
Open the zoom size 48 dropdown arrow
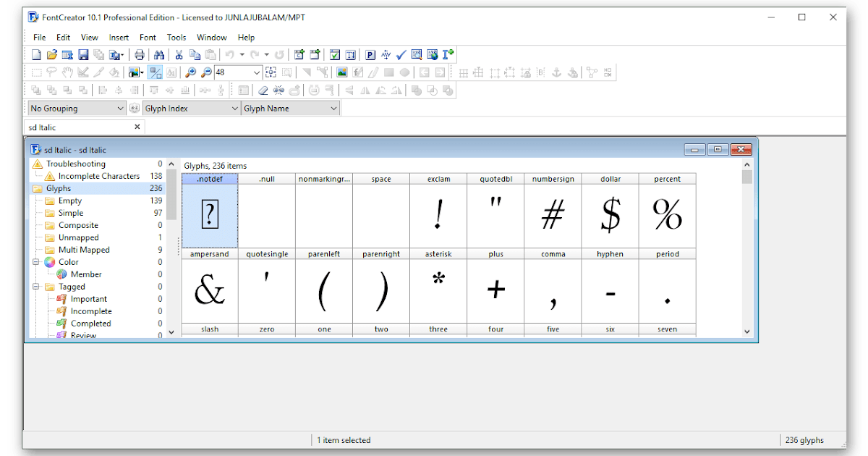click(x=257, y=72)
